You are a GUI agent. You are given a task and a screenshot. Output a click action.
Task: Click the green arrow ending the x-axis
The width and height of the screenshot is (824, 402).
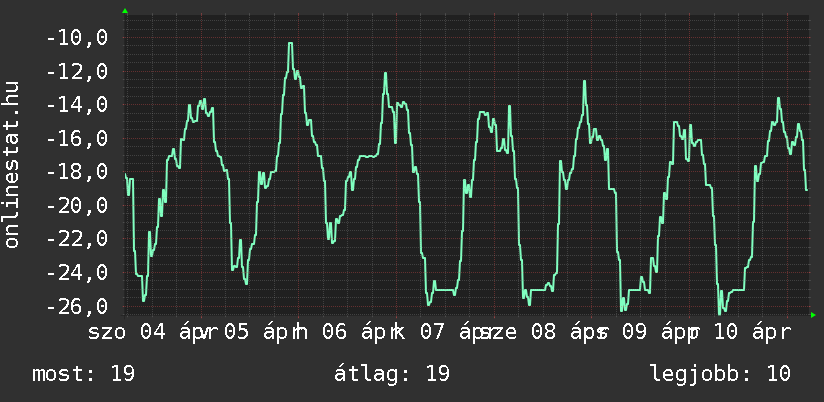[812, 315]
